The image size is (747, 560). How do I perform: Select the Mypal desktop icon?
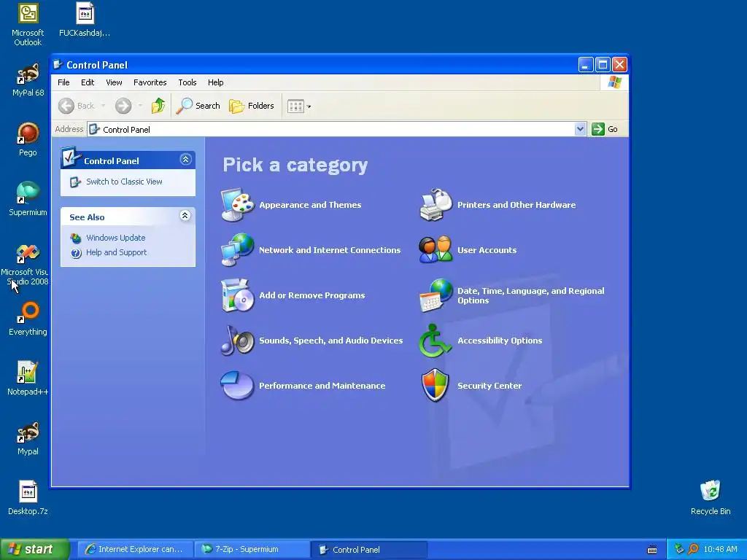(x=28, y=438)
